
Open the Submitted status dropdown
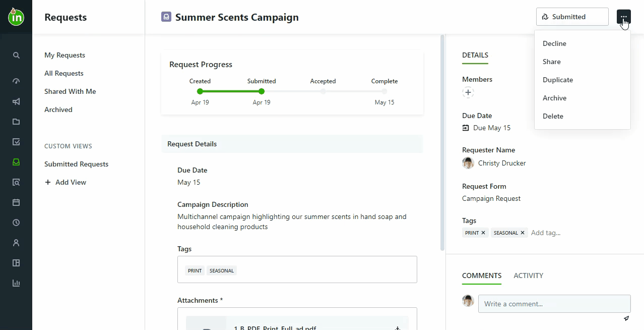click(x=572, y=17)
